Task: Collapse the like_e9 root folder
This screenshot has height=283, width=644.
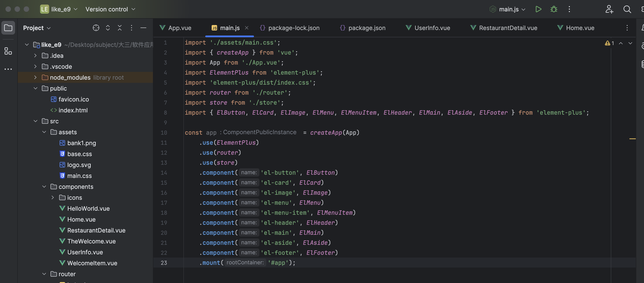Action: [x=27, y=45]
